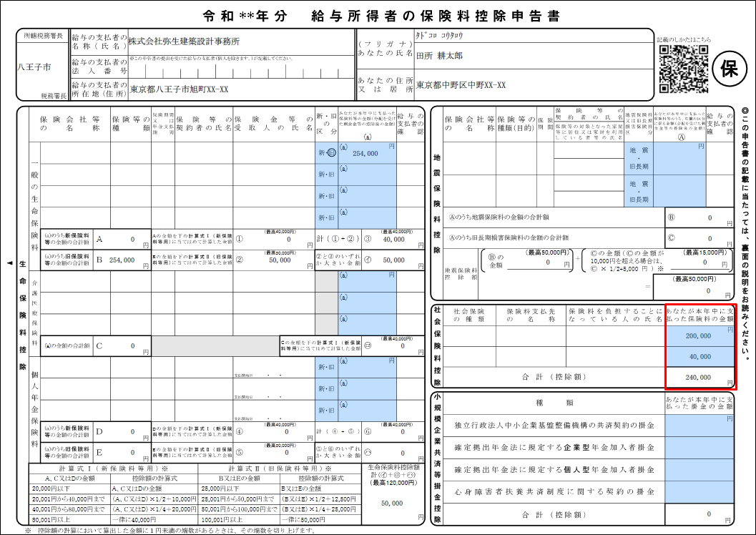Click the 計算式Ⅱ（旧保険料等用） table header
Screen dimensions: 756x535
280,468
